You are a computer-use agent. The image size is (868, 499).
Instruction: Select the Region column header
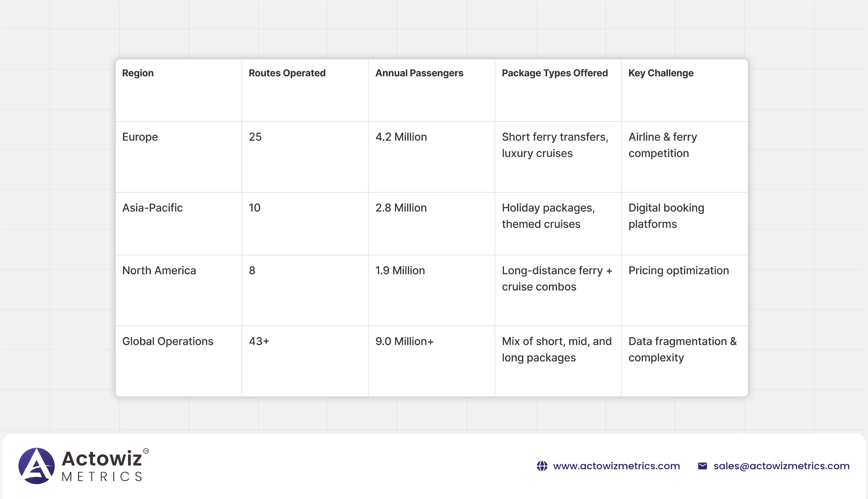(x=138, y=73)
